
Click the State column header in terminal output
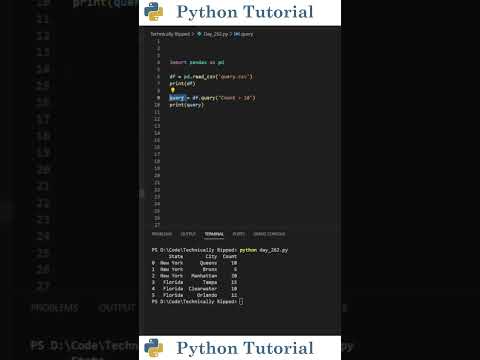[176, 257]
